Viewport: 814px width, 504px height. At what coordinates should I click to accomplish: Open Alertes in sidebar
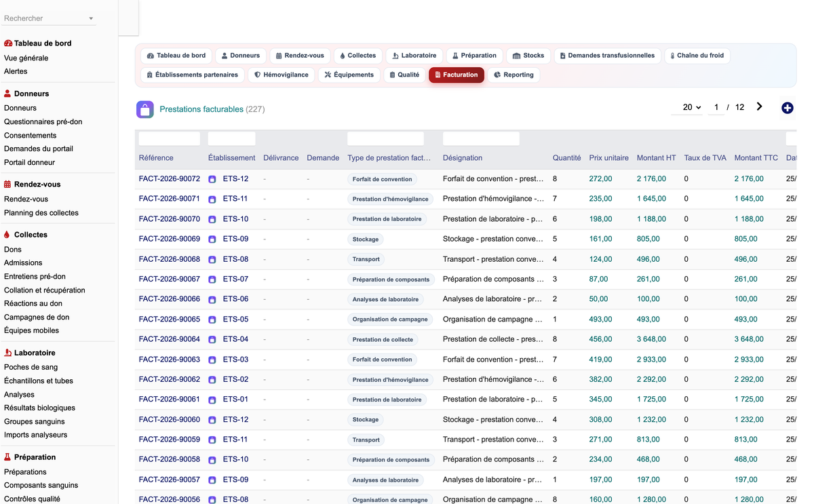pos(16,71)
